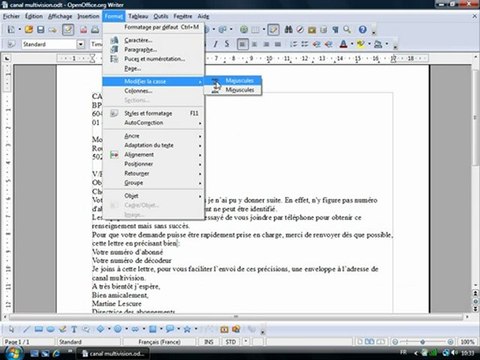Screen dimensions: 480x360
Task: Open the Font Color dropdown arrow
Action: pyautogui.click(x=352, y=44)
